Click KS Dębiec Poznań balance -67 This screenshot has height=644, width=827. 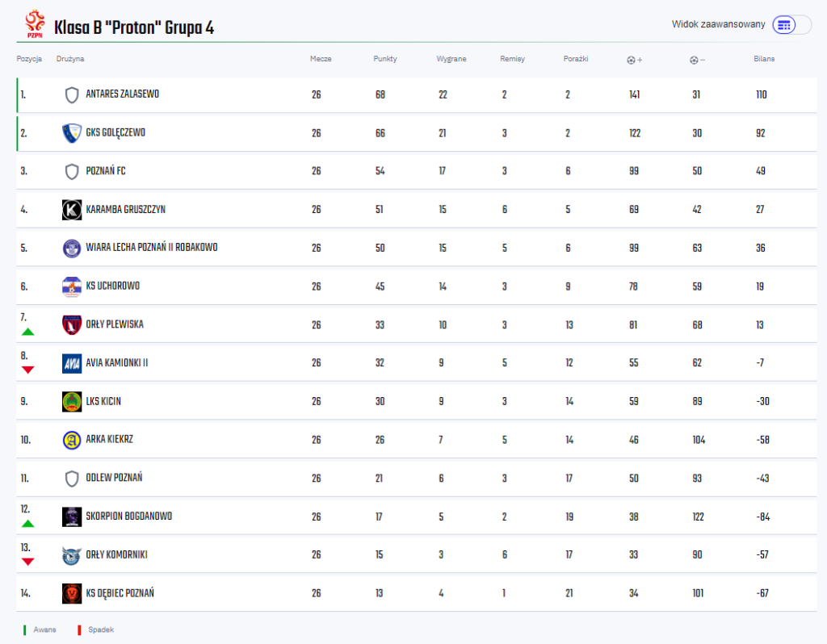coord(762,593)
